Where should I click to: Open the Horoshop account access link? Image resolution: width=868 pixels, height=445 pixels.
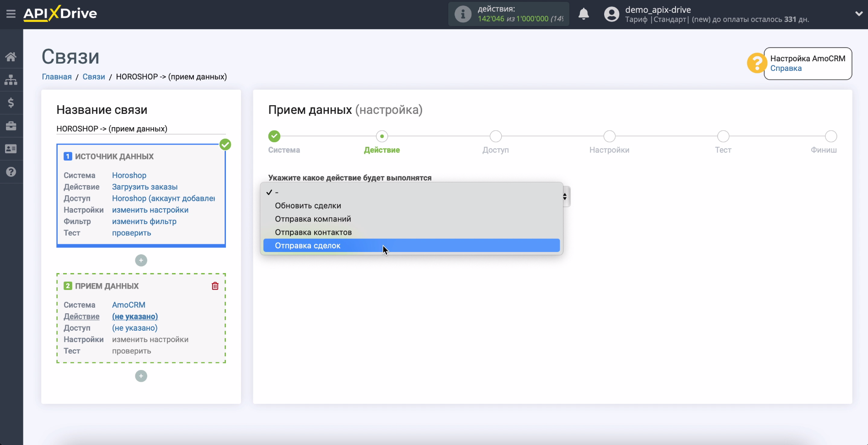(163, 198)
